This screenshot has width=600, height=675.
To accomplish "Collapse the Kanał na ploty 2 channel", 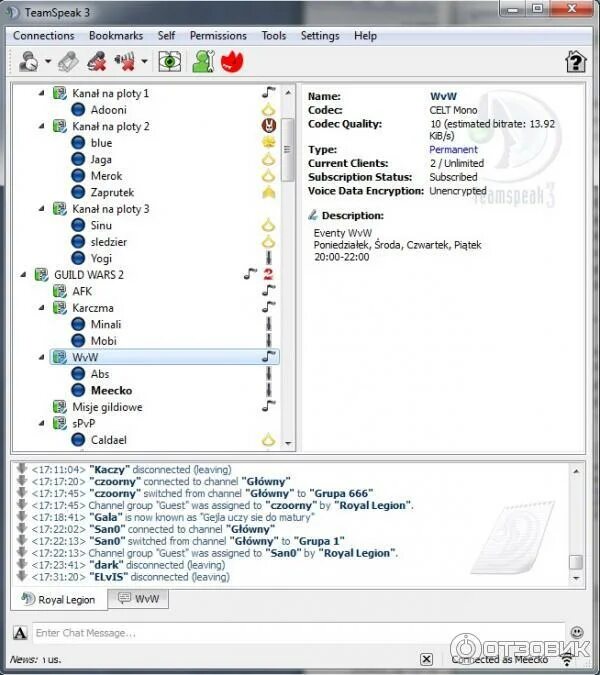I will 42,126.
